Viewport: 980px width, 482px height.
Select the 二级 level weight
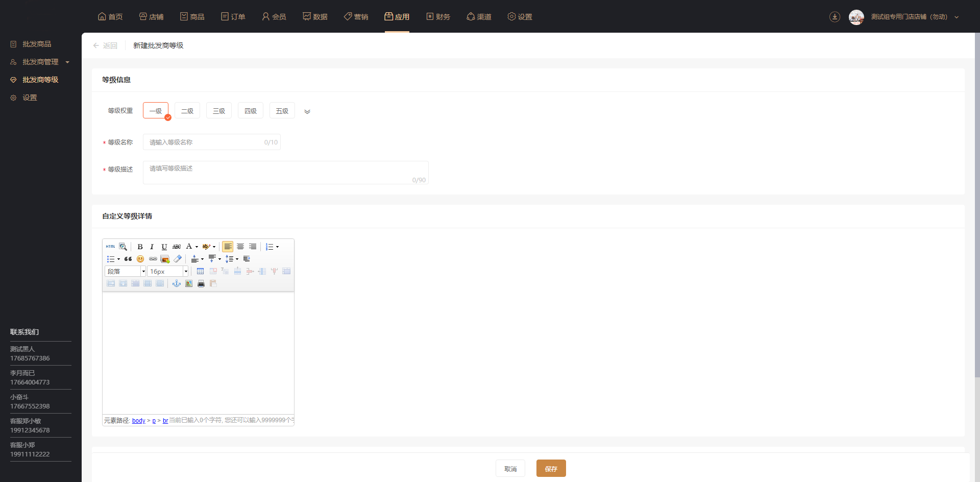click(x=187, y=110)
